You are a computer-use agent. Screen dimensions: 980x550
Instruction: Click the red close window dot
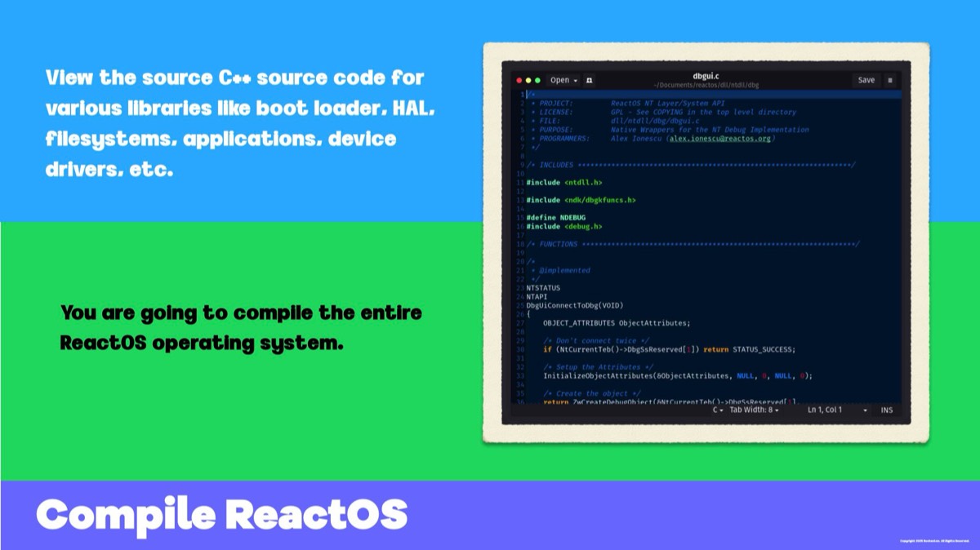[518, 81]
